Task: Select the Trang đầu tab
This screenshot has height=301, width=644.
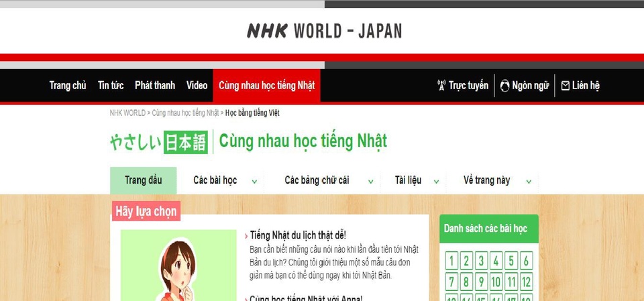Action: 144,180
